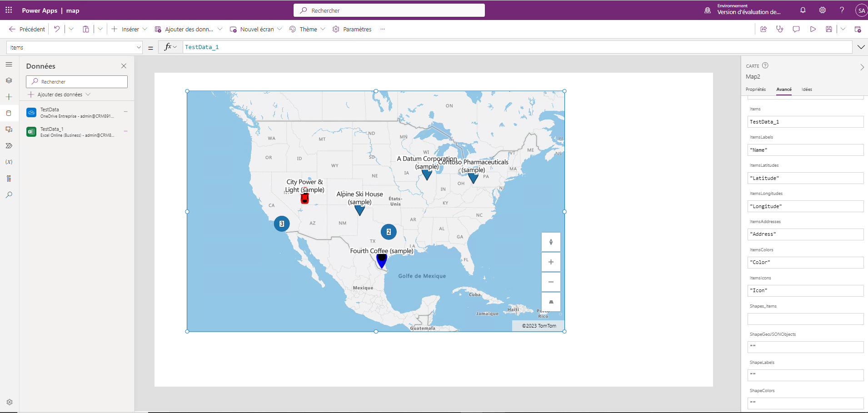Zoom in on the map with plus
The image size is (868, 413).
[x=551, y=262]
